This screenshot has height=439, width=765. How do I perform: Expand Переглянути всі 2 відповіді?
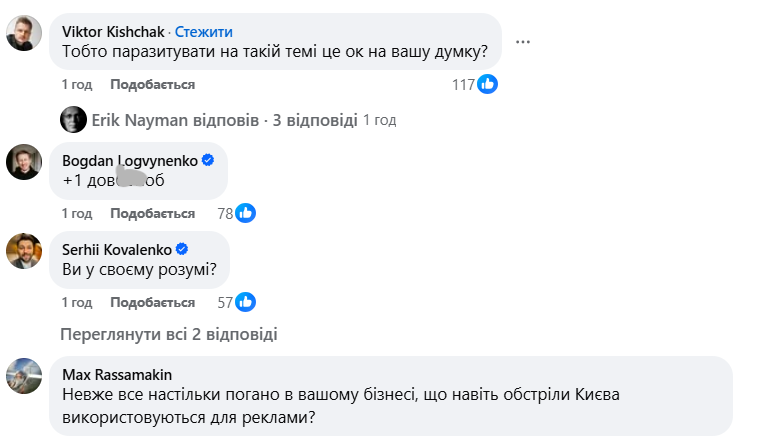(x=168, y=334)
